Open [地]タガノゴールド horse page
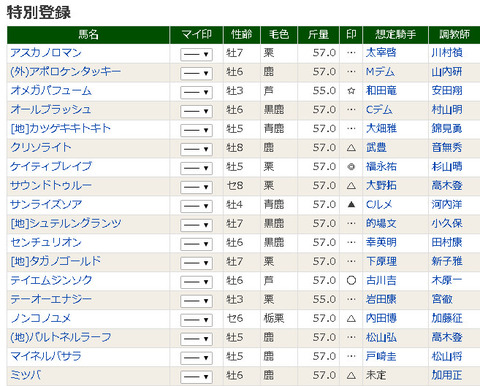Screen dimensions: 480x386 56,262
